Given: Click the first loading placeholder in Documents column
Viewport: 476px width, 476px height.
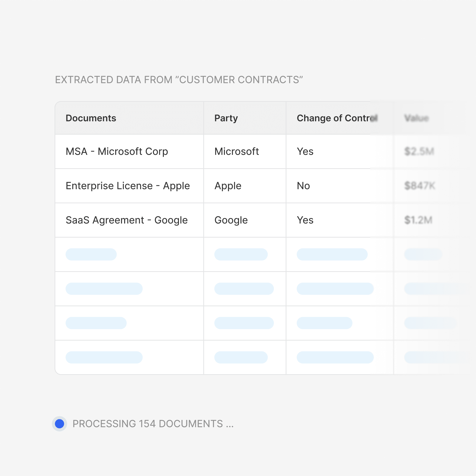Looking at the screenshot, I should pyautogui.click(x=91, y=255).
